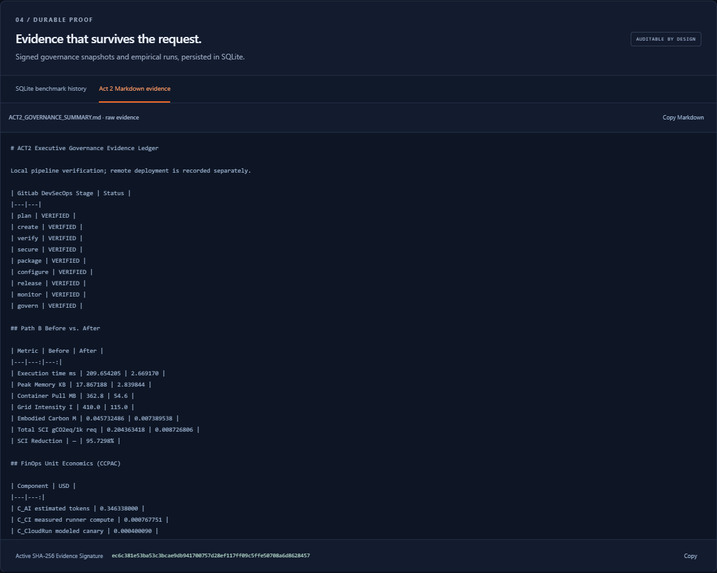Click the 'C_AI estimated tokens' row
The width and height of the screenshot is (717, 573).
[78, 508]
